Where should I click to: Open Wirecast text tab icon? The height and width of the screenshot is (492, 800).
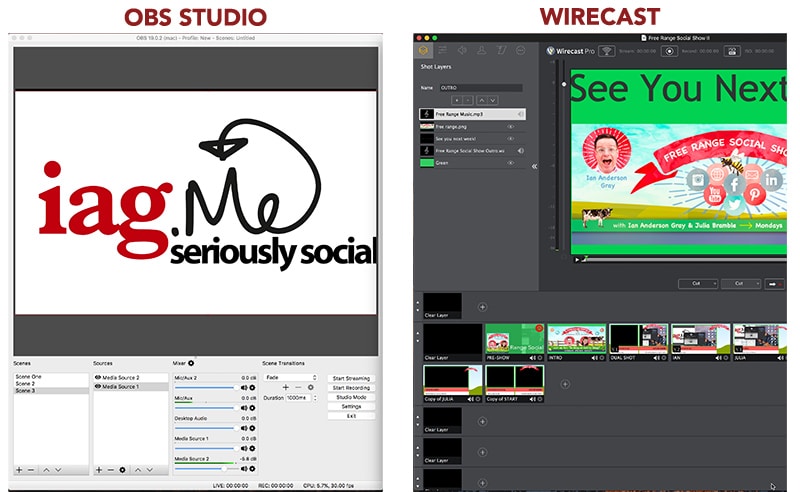501,50
